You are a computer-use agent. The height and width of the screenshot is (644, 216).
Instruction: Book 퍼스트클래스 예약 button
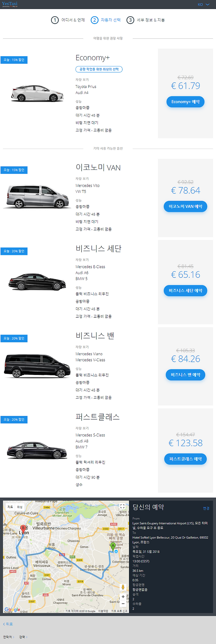[x=185, y=459]
